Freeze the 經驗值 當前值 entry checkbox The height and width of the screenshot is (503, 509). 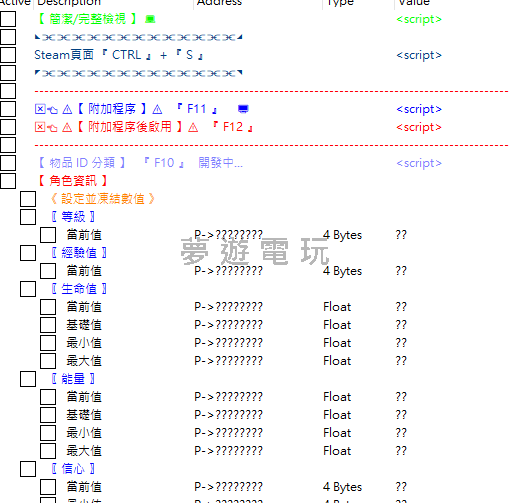tap(48, 271)
